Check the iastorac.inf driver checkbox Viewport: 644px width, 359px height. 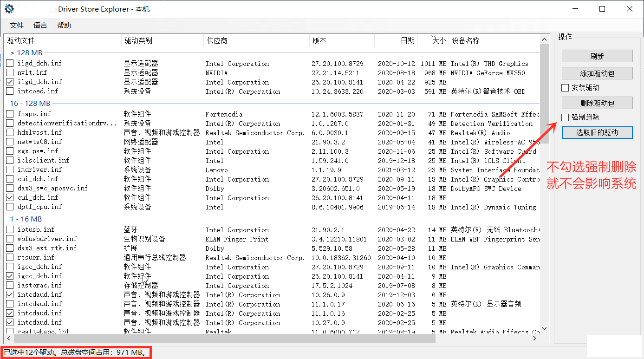10,286
